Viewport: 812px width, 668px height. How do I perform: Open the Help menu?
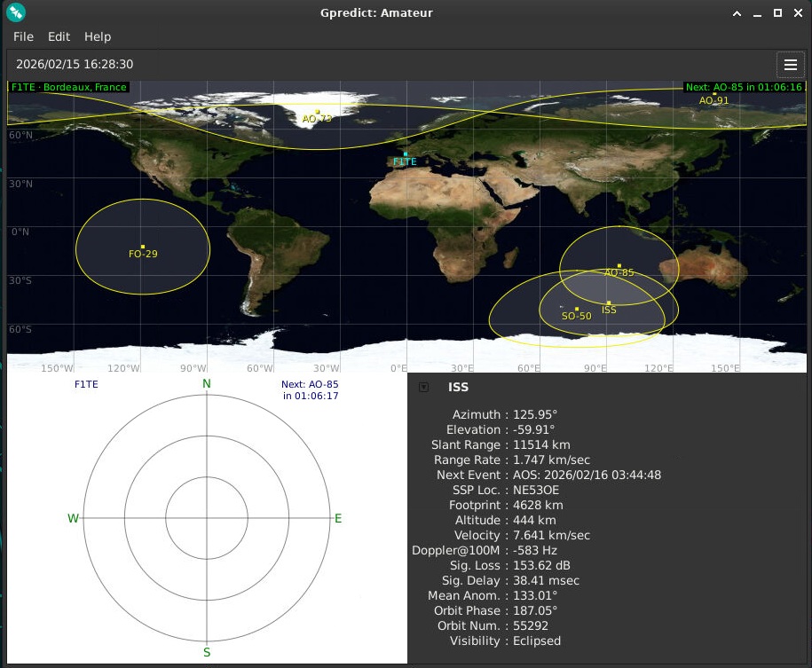(98, 36)
